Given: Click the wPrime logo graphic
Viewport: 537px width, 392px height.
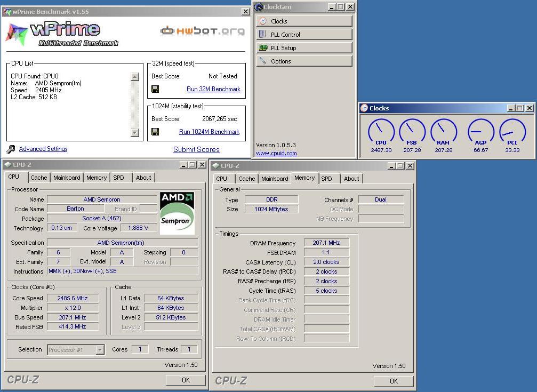Looking at the screenshot, I should [62, 34].
